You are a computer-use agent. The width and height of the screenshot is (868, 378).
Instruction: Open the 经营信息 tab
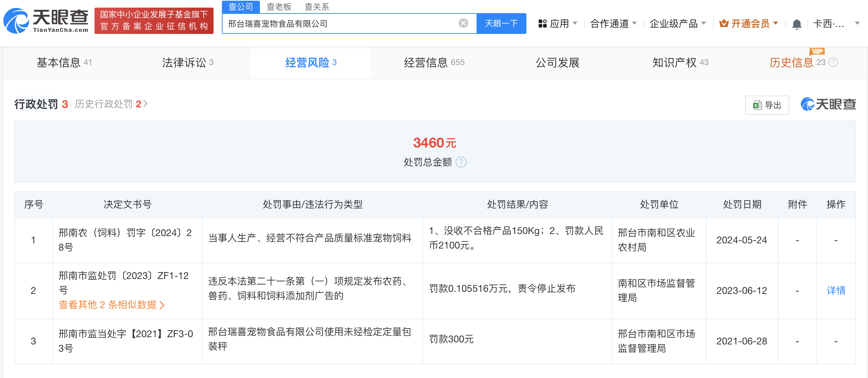(434, 63)
